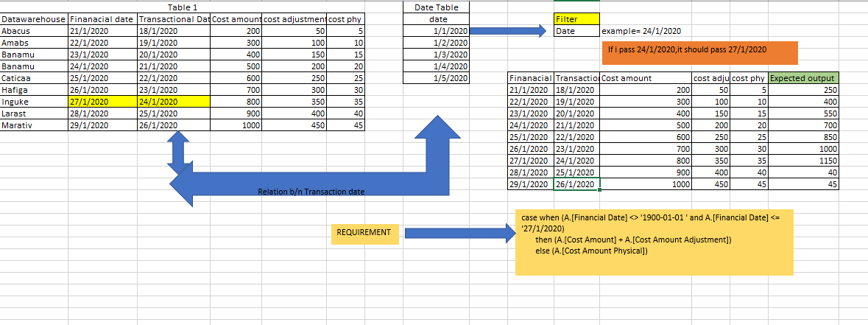The width and height of the screenshot is (868, 325).
Task: Click date 1/3/2020 in the Date Table
Action: (437, 55)
